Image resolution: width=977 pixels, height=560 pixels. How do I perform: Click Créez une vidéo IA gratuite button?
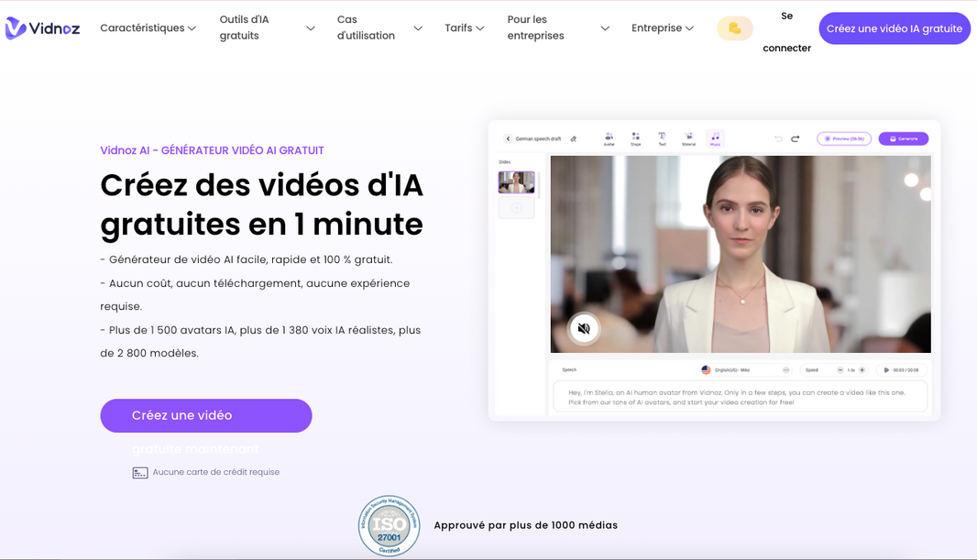point(895,28)
